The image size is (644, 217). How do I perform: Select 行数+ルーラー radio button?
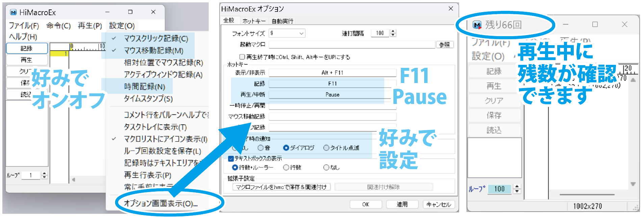coord(235,167)
